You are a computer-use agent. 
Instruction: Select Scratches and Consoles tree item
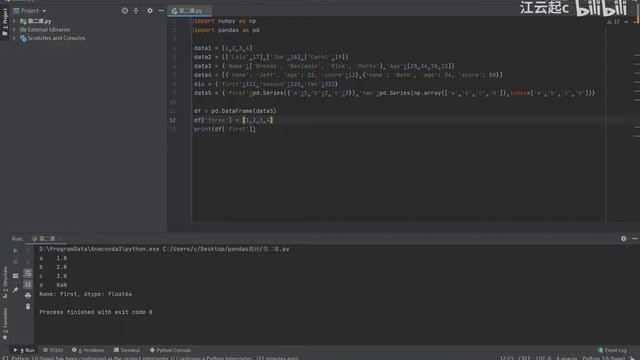point(56,38)
